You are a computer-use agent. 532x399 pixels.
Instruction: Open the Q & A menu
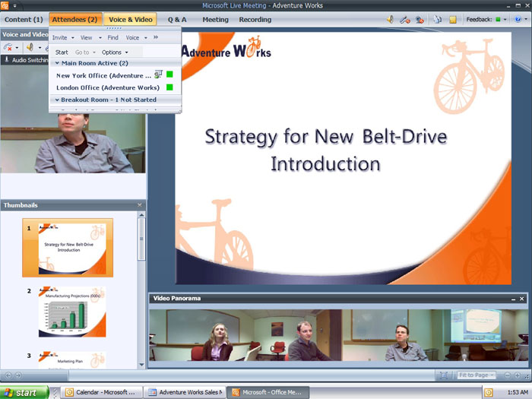[x=177, y=20]
